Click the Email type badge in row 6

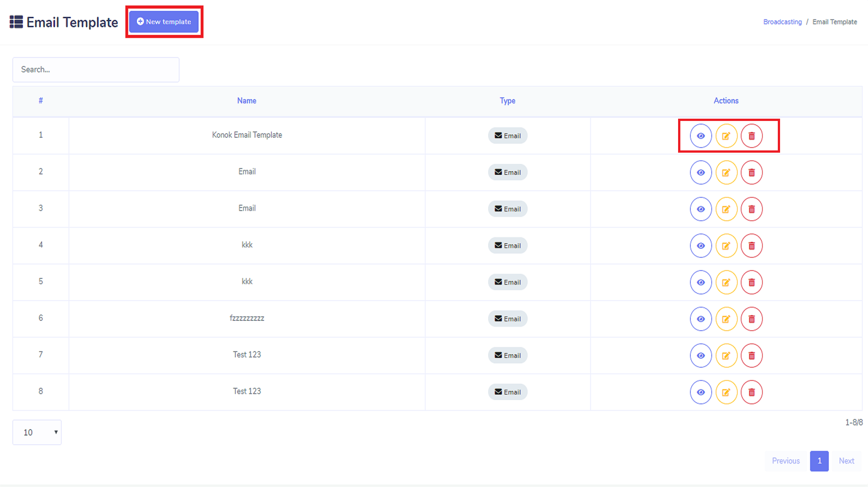[x=508, y=318]
